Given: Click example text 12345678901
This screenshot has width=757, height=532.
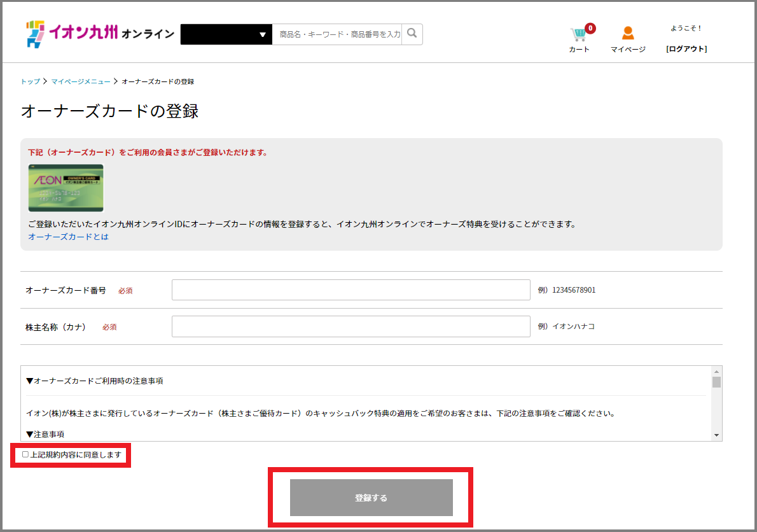Looking at the screenshot, I should tap(574, 290).
